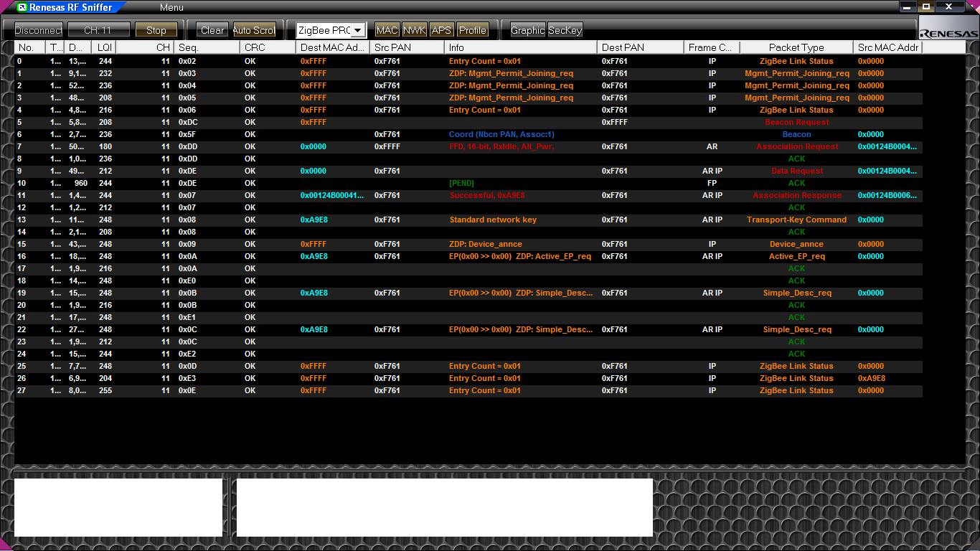Click the 'Standard network key' info text
980x551 pixels.
tap(493, 220)
